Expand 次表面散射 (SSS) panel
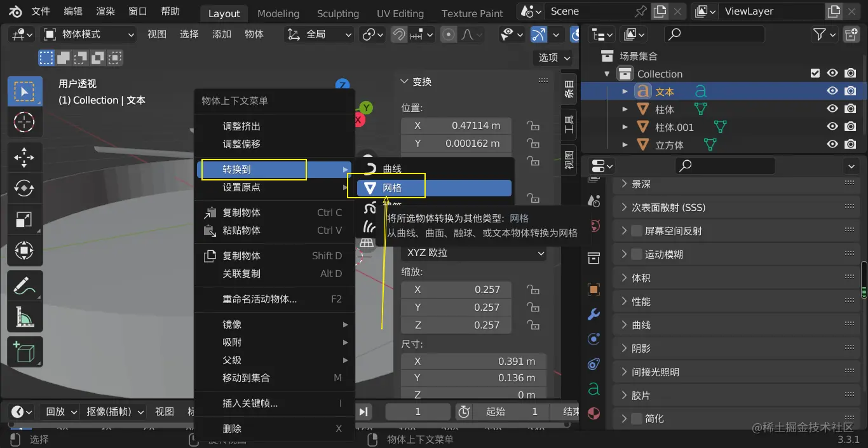868x448 pixels. (737, 207)
